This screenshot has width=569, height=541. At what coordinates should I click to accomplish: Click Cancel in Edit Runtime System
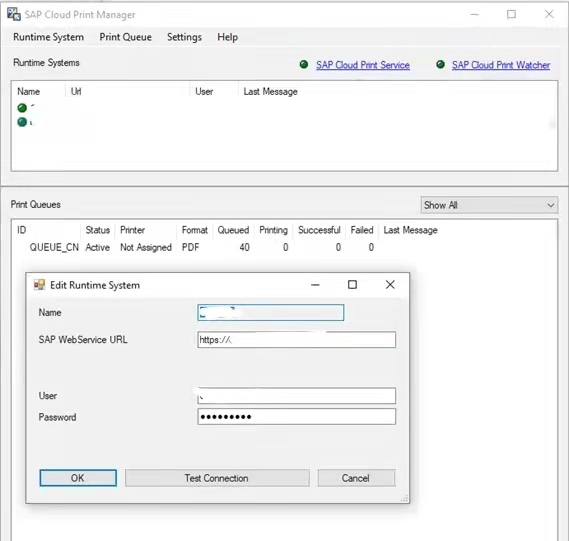click(356, 478)
